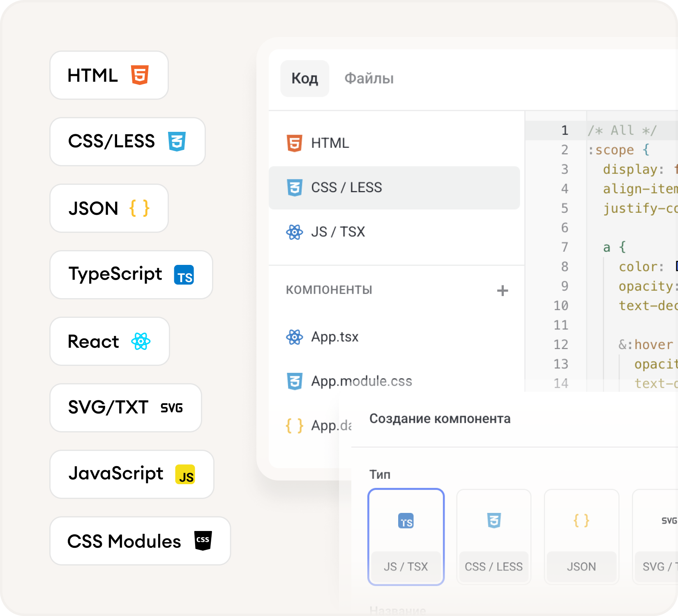This screenshot has width=678, height=616.
Task: Select the React technology badge
Action: (110, 341)
